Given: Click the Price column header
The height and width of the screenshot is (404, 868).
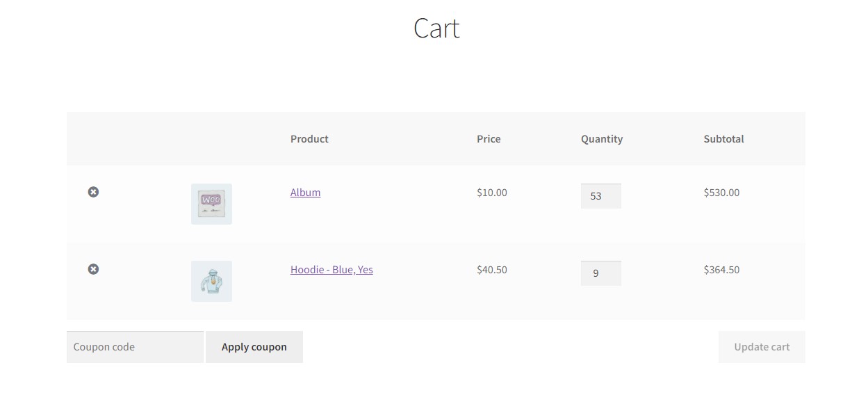Looking at the screenshot, I should click(489, 138).
